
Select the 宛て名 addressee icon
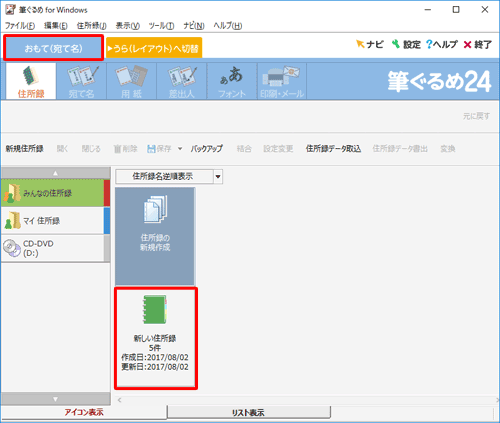click(x=82, y=81)
